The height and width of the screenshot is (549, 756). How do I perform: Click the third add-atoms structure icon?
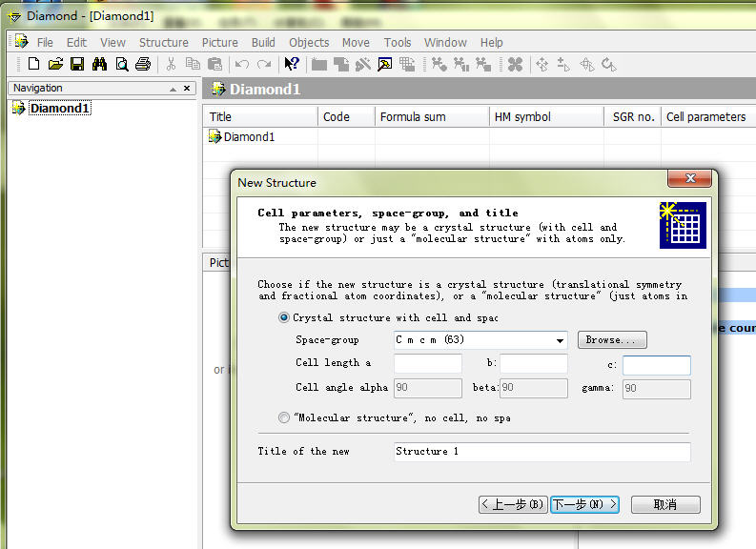coord(483,64)
